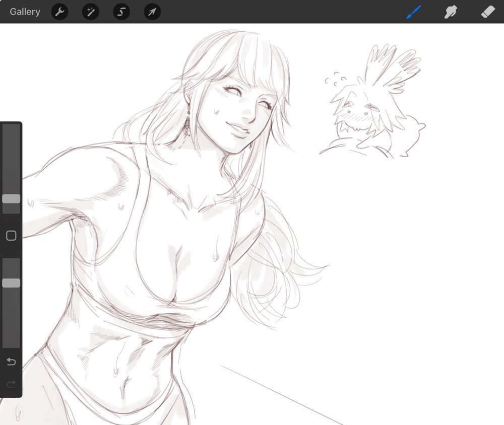Adjust the brush opacity slider
This screenshot has width=504, height=425.
click(11, 283)
